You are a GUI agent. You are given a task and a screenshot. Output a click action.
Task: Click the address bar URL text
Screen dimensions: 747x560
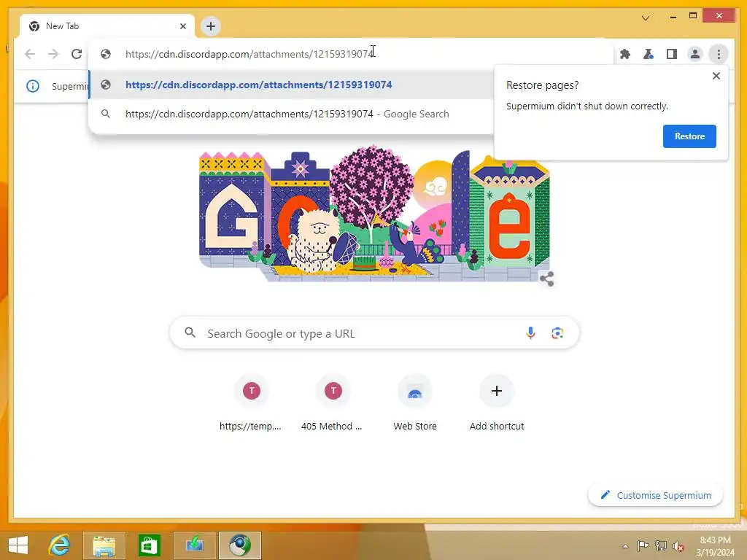(x=249, y=54)
